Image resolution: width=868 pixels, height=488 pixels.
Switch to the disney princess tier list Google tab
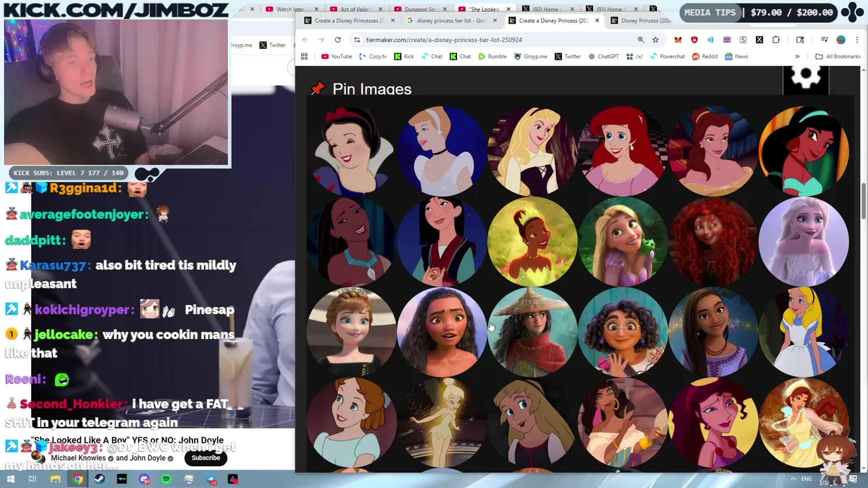[x=451, y=20]
